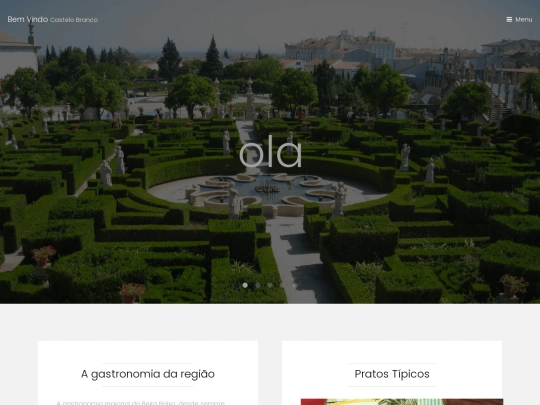Image resolution: width=540 pixels, height=405 pixels.
Task: Jump to the third carousel dot
Action: pyautogui.click(x=270, y=285)
